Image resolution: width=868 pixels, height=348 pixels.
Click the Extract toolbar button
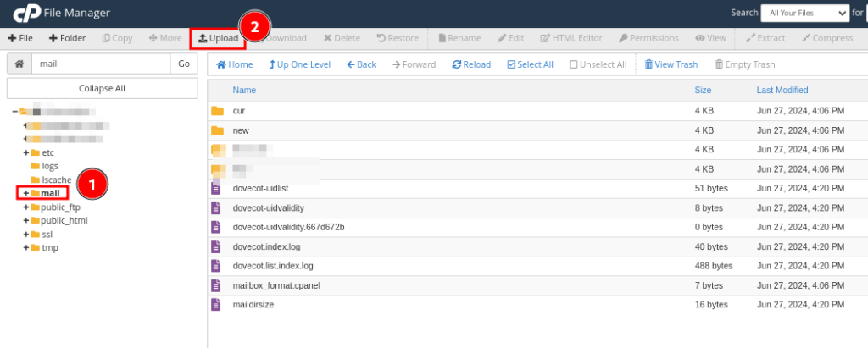click(x=765, y=38)
